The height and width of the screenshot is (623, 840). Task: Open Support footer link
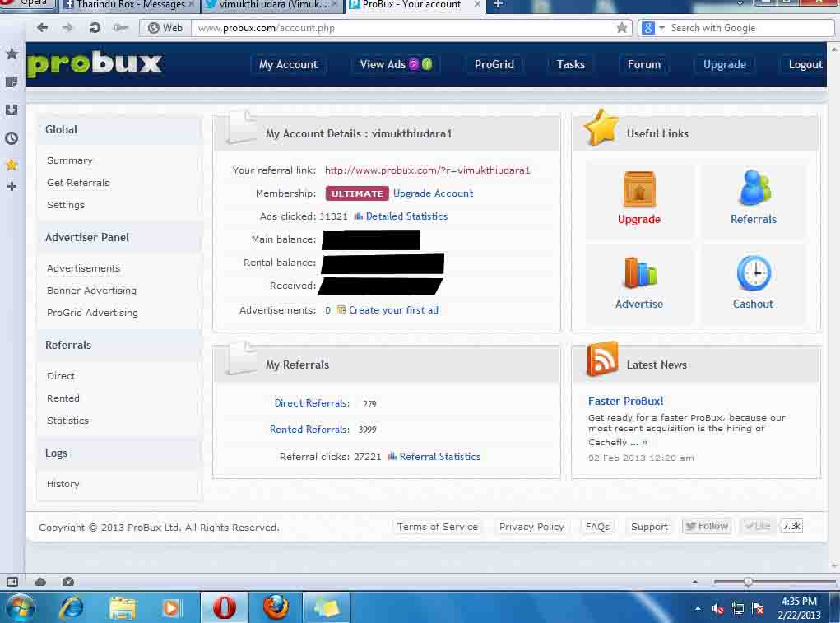649,527
